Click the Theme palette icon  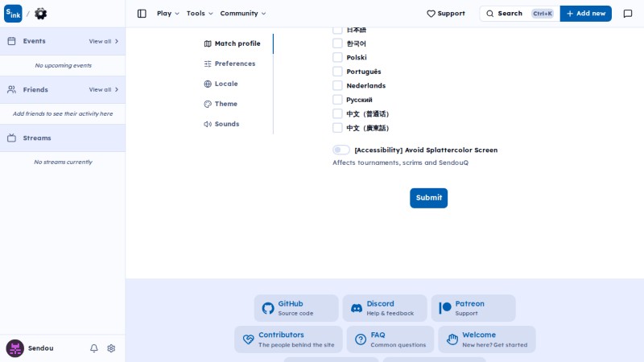(x=208, y=104)
